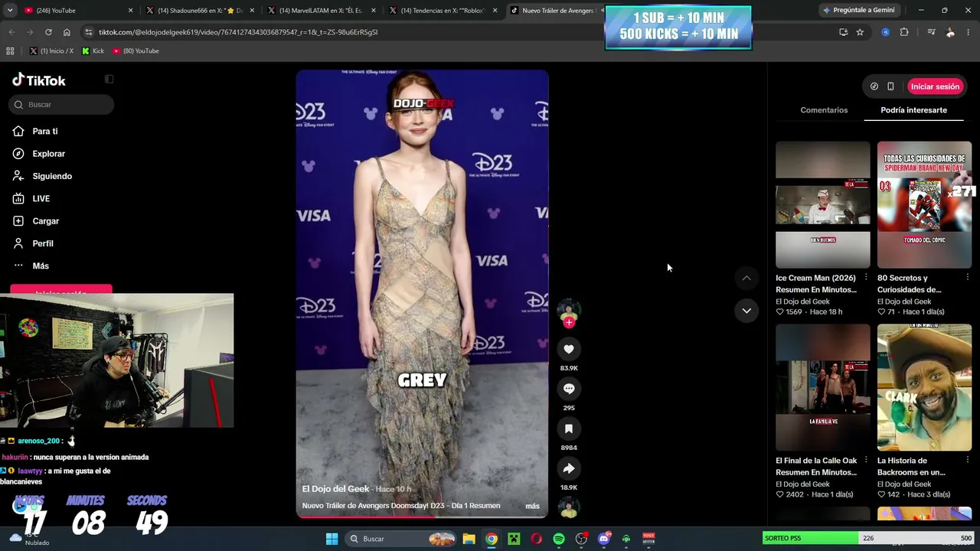Open more options for 80 Secretos video
980x551 pixels.
pos(968,278)
